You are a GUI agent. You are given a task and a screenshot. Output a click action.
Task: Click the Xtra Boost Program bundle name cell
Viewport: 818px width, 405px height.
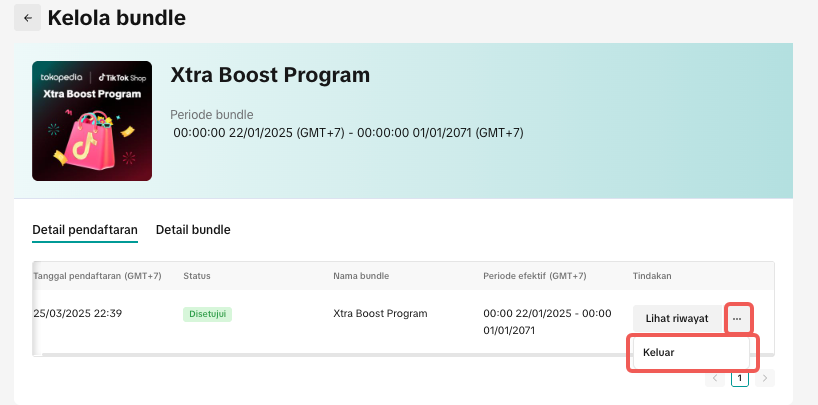click(380, 314)
